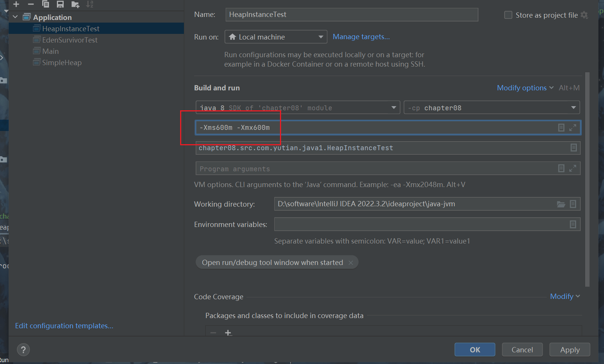Click the Copy Configuration icon
The image size is (604, 364).
coord(46,4)
